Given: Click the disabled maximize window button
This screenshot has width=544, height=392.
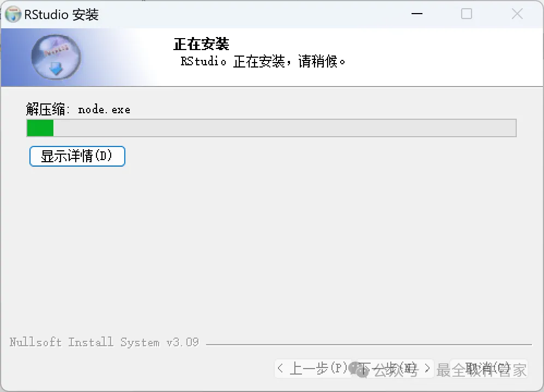Looking at the screenshot, I should (466, 14).
